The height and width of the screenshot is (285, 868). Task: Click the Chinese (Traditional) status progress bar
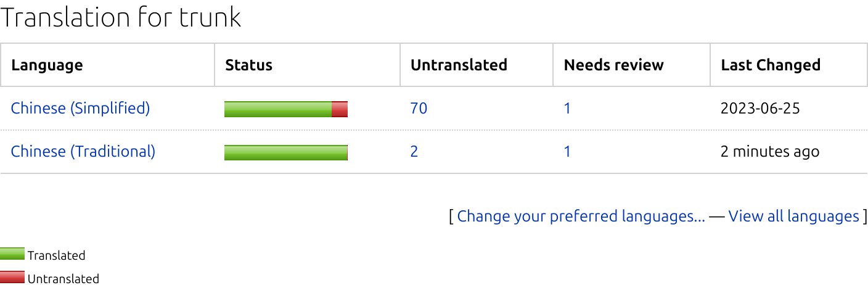point(285,152)
